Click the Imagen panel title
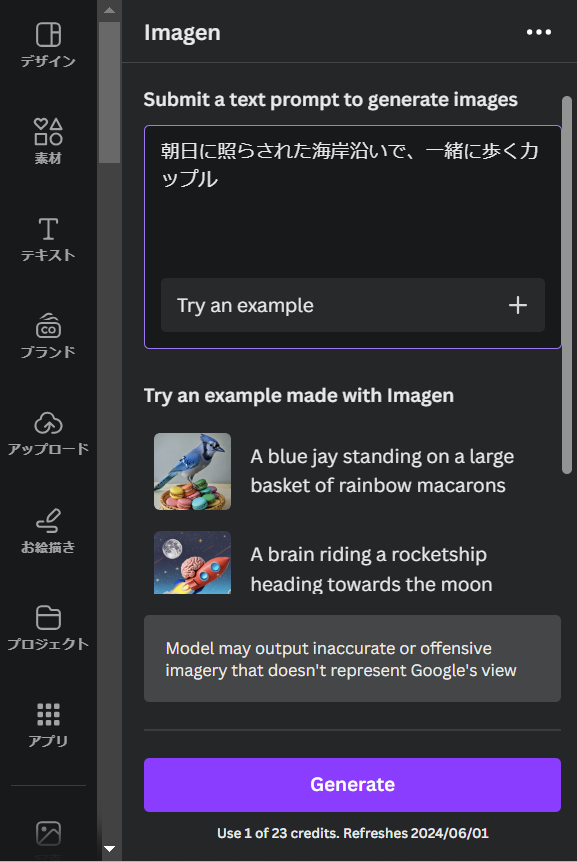This screenshot has width=577, height=862. point(182,33)
